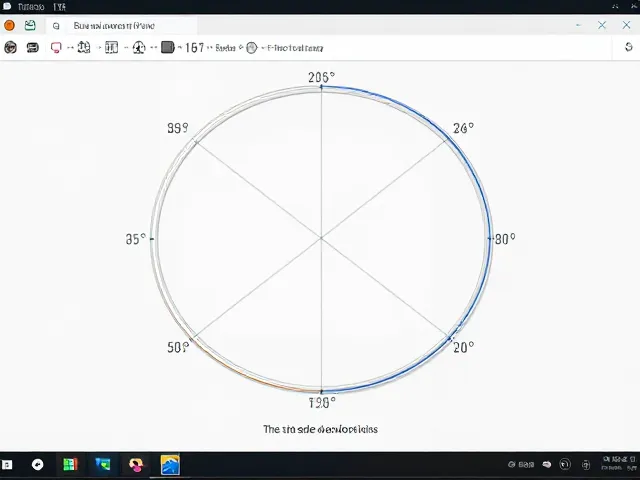Open the blue mountain picture taskbar app

click(x=170, y=464)
